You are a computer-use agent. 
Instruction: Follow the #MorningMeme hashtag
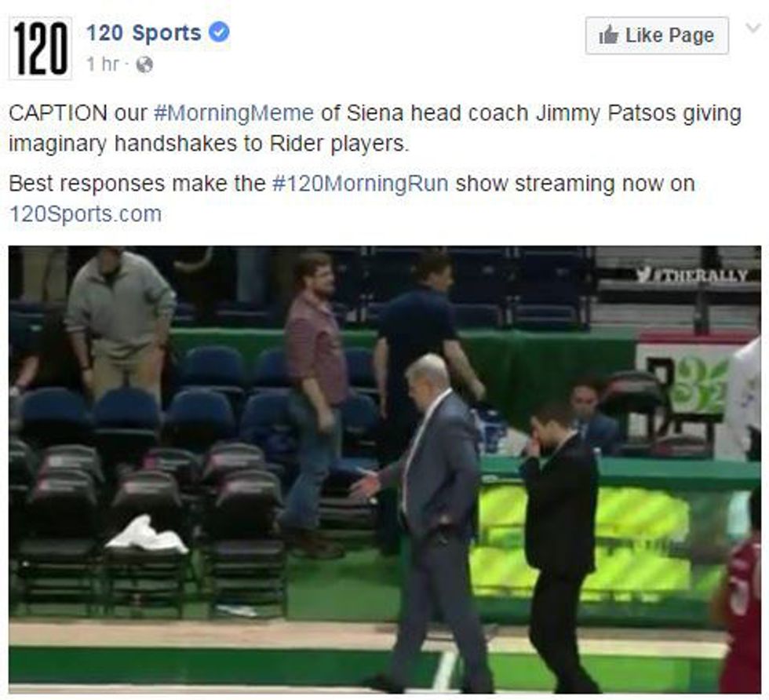234,113
